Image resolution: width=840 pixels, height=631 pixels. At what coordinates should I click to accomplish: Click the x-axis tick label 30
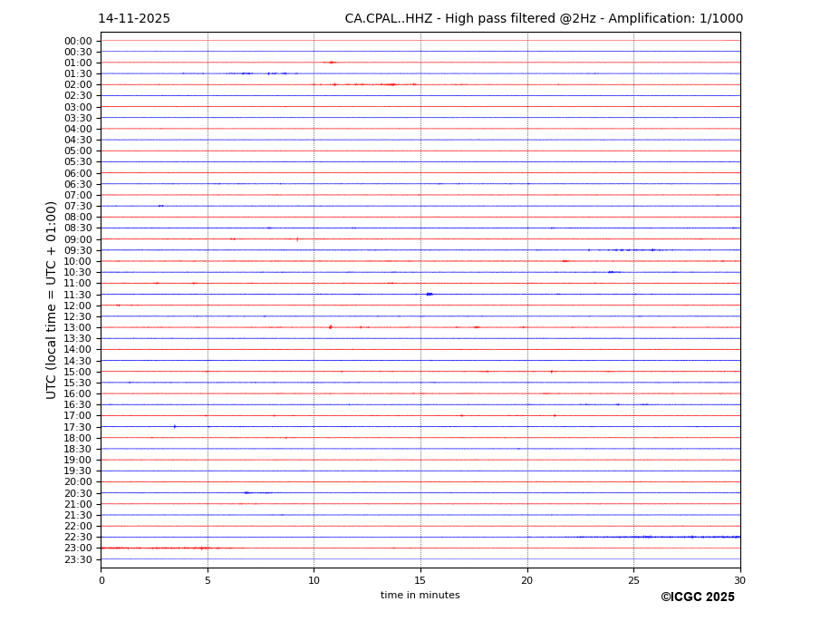[x=739, y=581]
